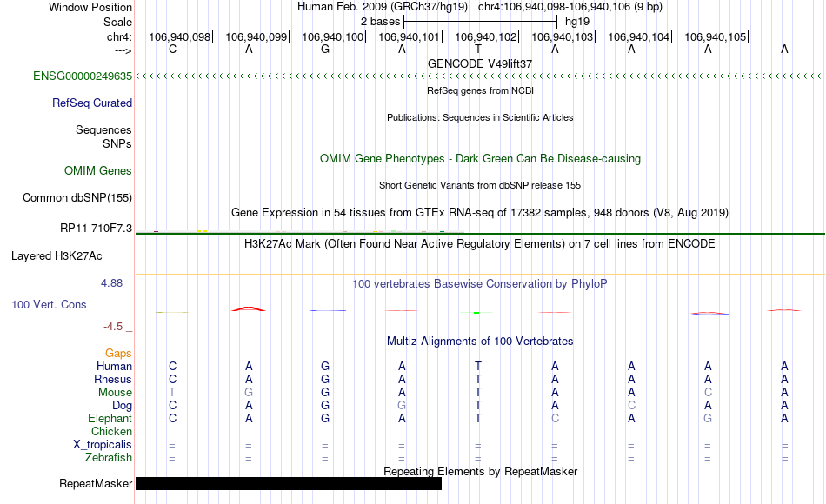Click the GTEx Gene Expression track title
Image resolution: width=826 pixels, height=504 pixels.
(480, 213)
